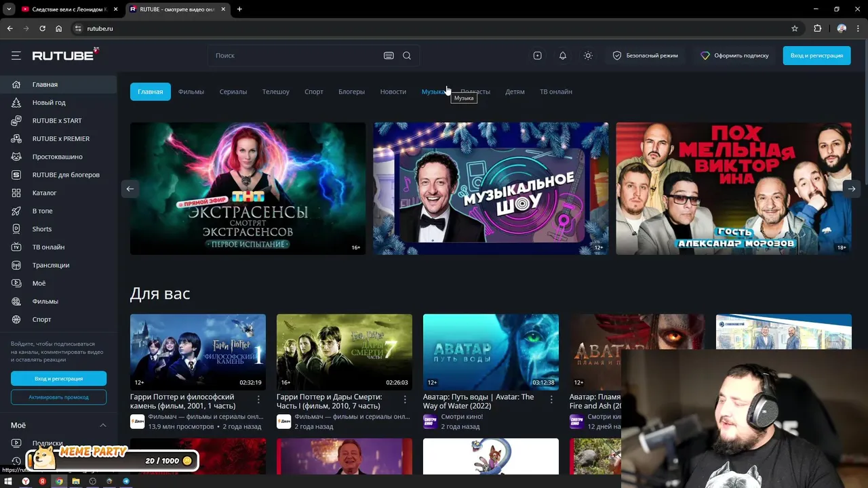The image size is (868, 488).
Task: Click the add video plus icon
Action: (x=537, y=56)
